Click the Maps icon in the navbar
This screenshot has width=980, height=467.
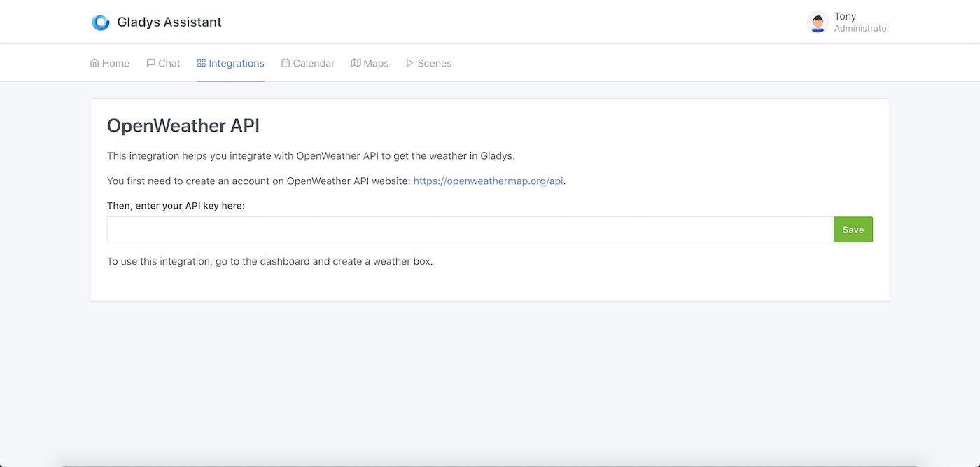pos(356,62)
